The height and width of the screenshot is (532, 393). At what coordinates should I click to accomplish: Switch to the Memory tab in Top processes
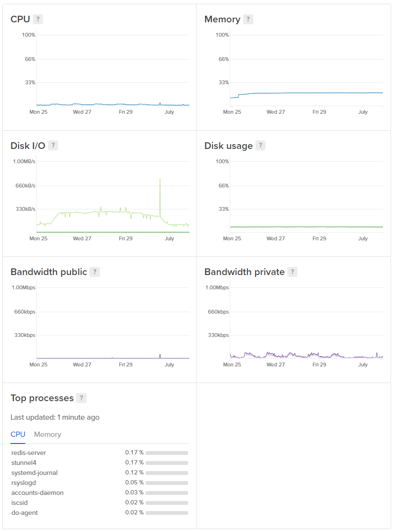pos(47,434)
